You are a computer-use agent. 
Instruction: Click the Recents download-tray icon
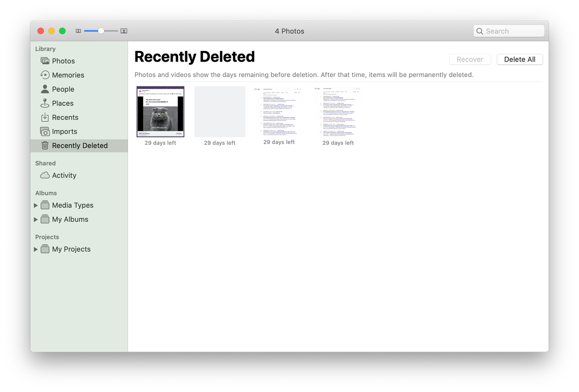click(45, 117)
